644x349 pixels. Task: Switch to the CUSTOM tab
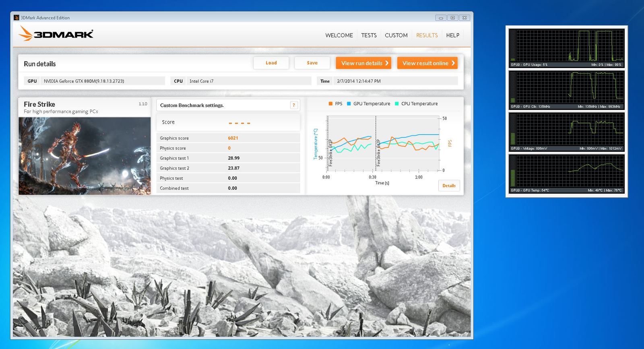pos(396,35)
